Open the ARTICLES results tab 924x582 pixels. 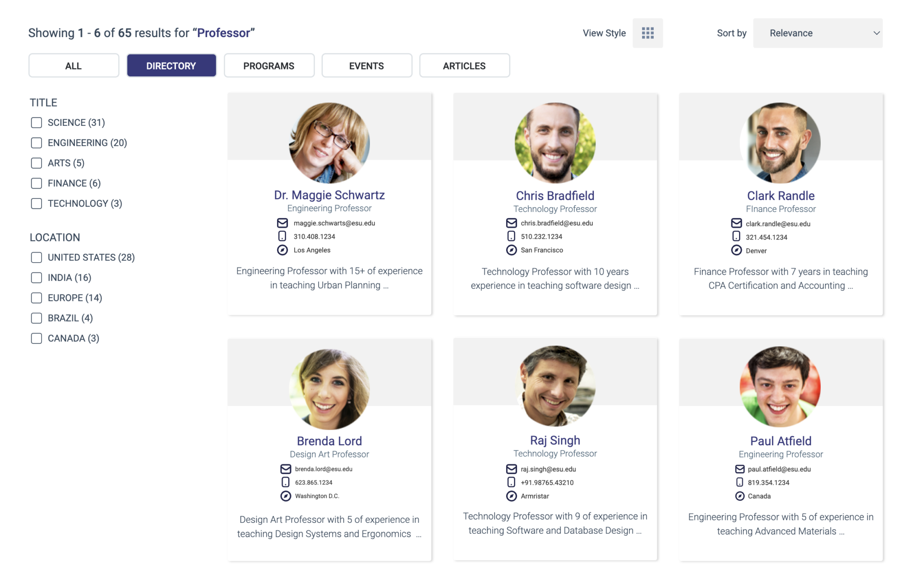(x=464, y=65)
